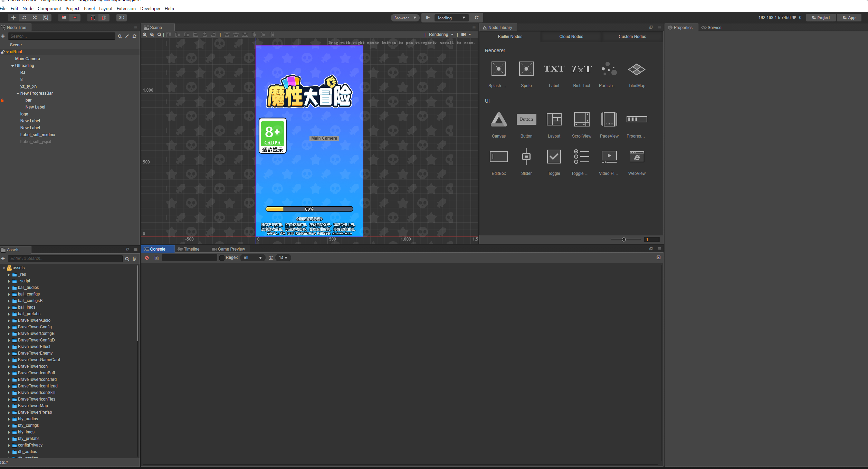868x469 pixels.
Task: Click the play preview button
Action: click(x=428, y=18)
